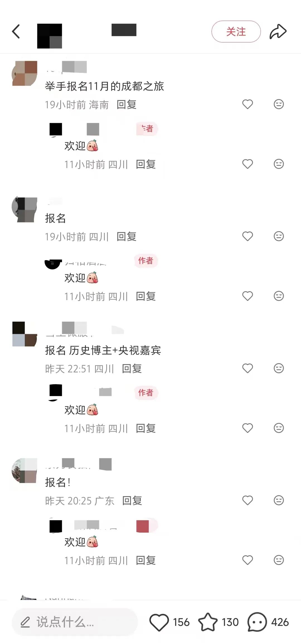
Task: Click the red 关注 follow button
Action: click(236, 32)
